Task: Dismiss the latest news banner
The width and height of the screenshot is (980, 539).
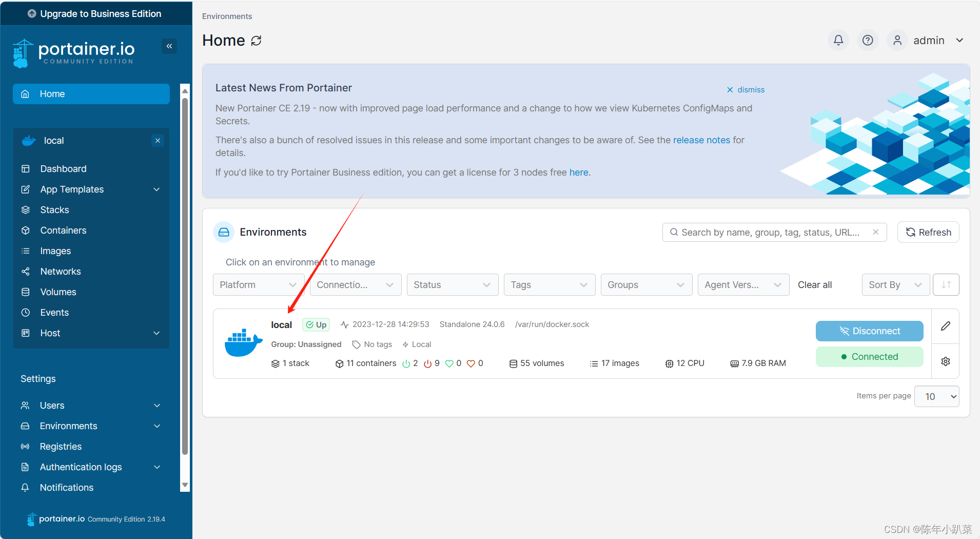Action: click(746, 90)
